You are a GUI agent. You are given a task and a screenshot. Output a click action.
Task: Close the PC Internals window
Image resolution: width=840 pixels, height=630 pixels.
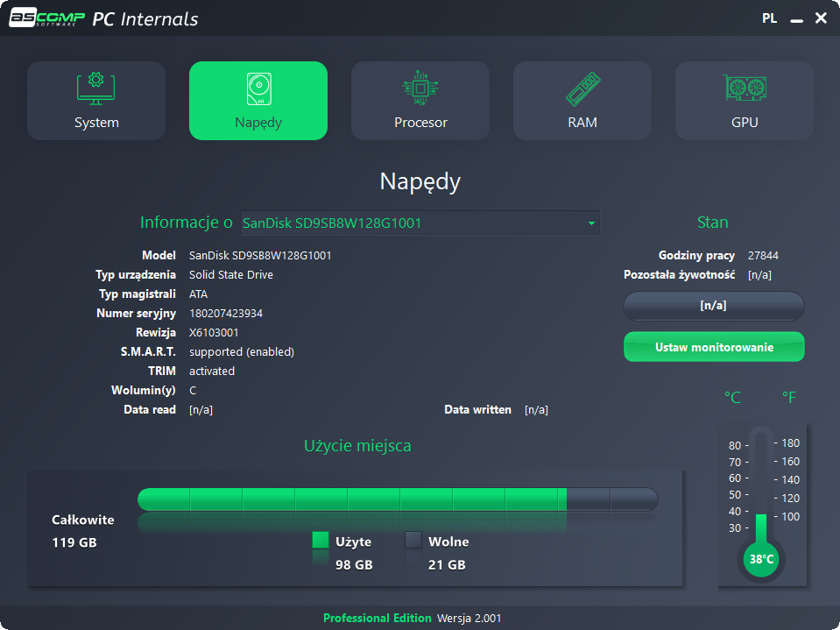pos(821,18)
